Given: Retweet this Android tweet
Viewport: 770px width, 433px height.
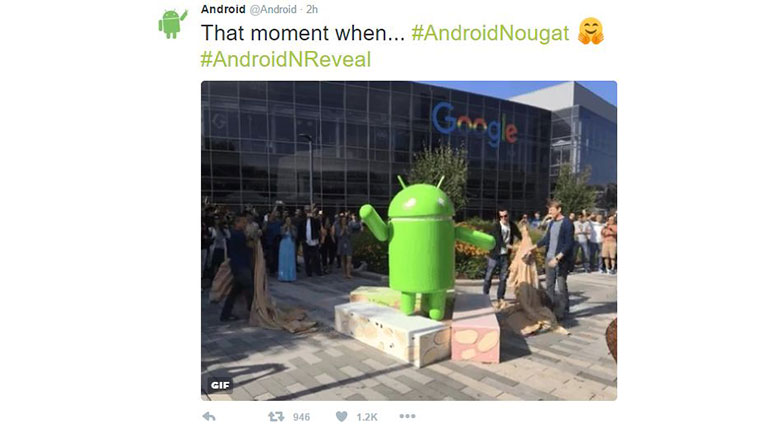Looking at the screenshot, I should 276,417.
